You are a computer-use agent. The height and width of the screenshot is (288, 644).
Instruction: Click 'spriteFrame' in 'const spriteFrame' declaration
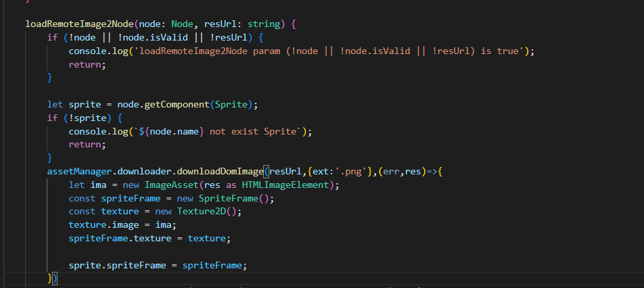[x=131, y=199]
